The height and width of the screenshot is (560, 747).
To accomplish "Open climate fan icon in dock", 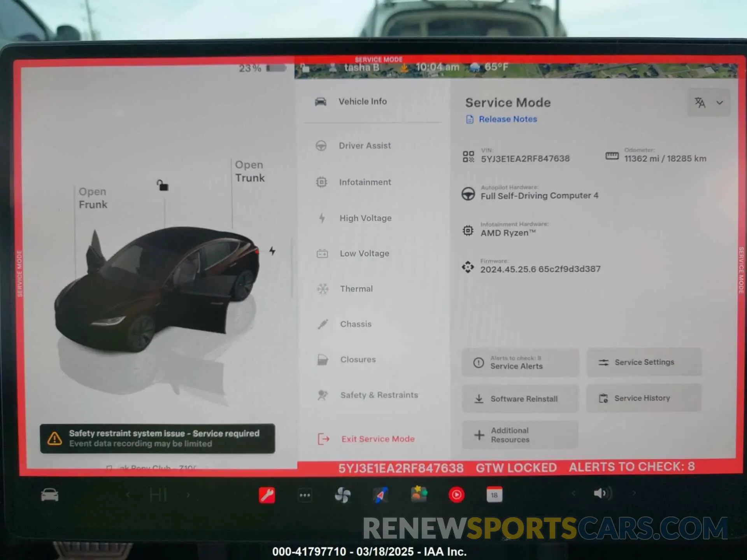I will [x=343, y=495].
